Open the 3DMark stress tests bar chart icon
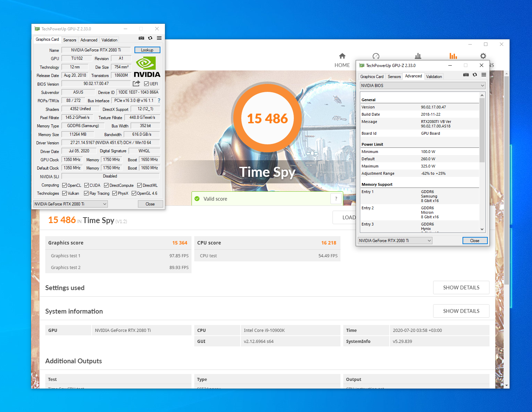 pos(418,56)
